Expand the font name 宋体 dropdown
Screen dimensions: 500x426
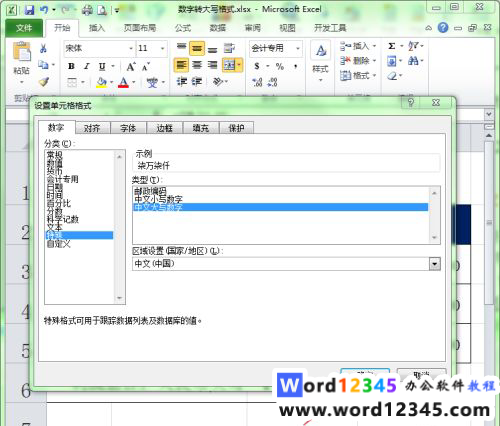131,49
